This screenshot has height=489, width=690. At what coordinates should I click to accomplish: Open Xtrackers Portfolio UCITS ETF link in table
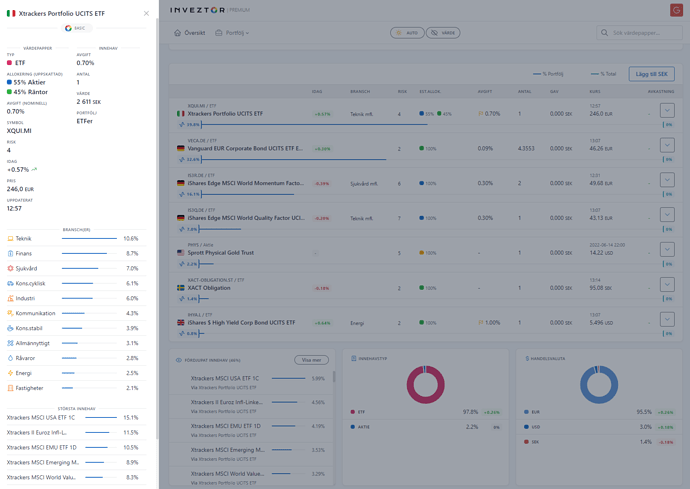pos(225,114)
